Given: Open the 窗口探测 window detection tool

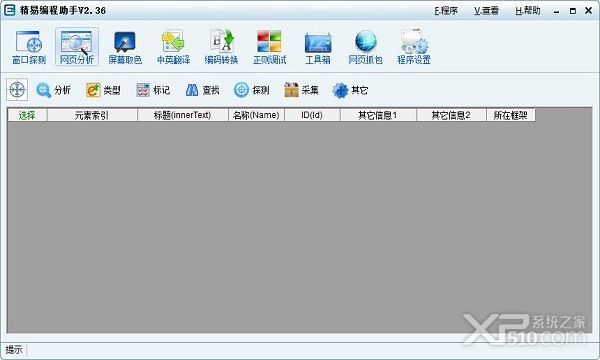Looking at the screenshot, I should (29, 47).
